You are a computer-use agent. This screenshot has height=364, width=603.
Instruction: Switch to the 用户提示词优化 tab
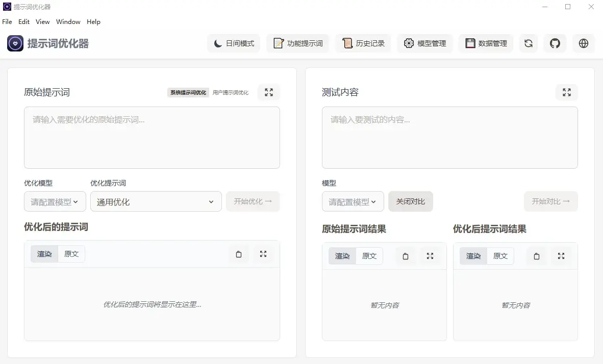click(x=231, y=92)
